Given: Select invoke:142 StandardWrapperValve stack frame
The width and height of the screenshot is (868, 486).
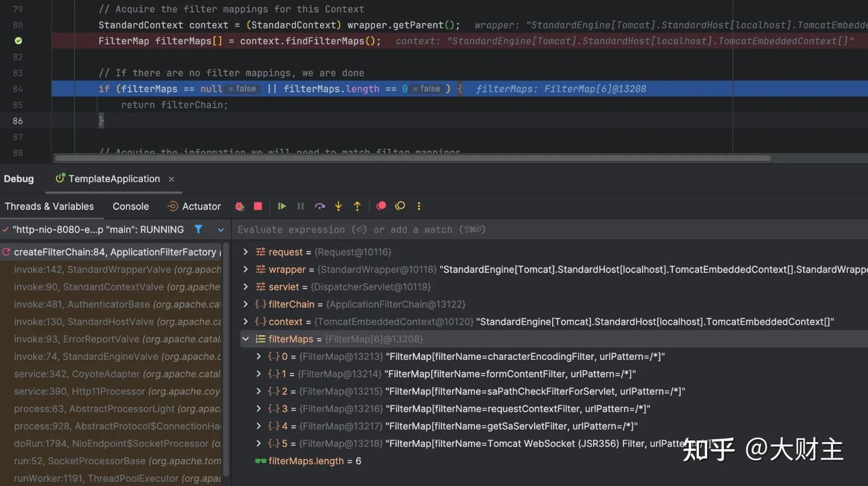Looking at the screenshot, I should 117,269.
